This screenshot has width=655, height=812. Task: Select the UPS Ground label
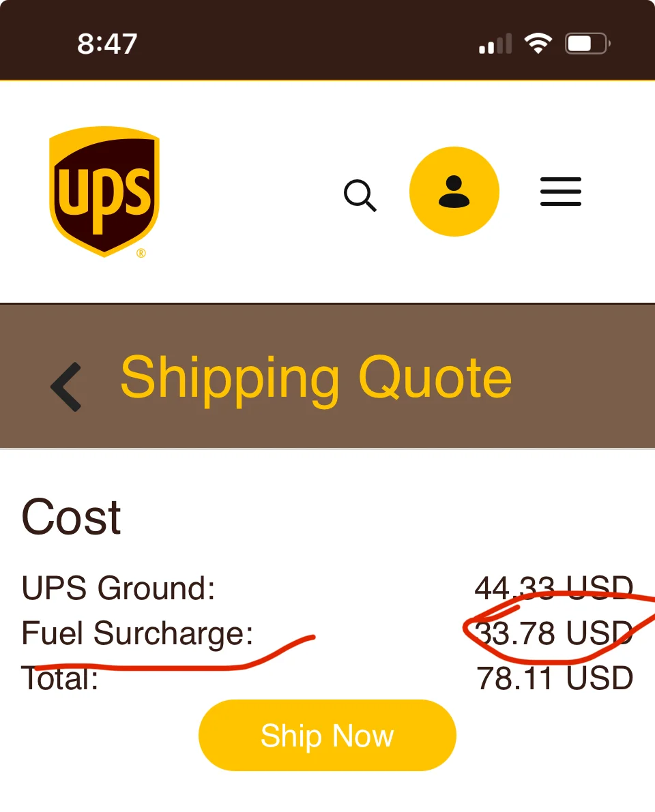119,588
